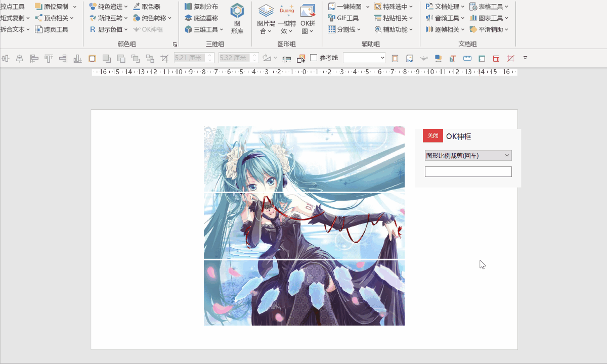Open the 矩式复制 menu
This screenshot has height=364, width=607.
[x=15, y=18]
